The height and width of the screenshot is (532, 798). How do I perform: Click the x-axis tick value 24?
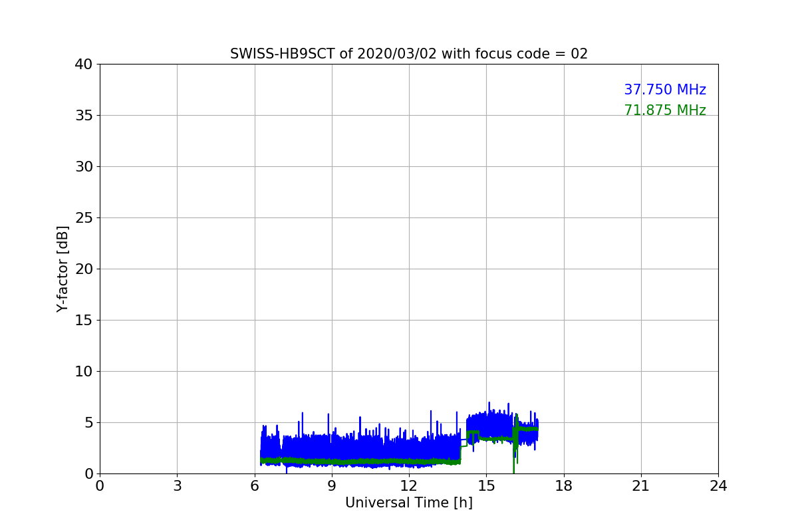718,486
